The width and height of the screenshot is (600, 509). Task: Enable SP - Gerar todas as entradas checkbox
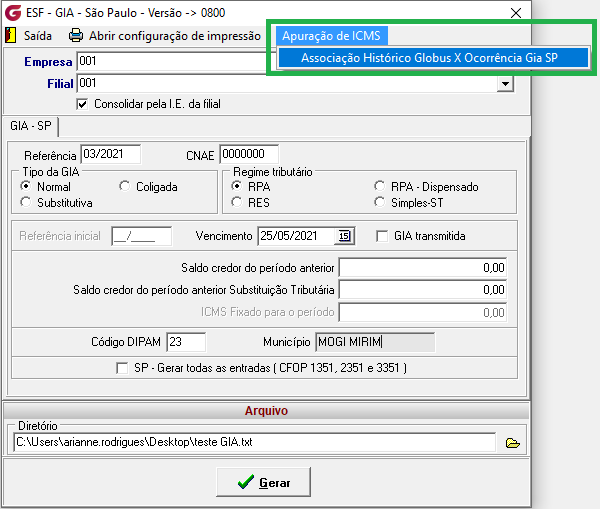(x=122, y=368)
